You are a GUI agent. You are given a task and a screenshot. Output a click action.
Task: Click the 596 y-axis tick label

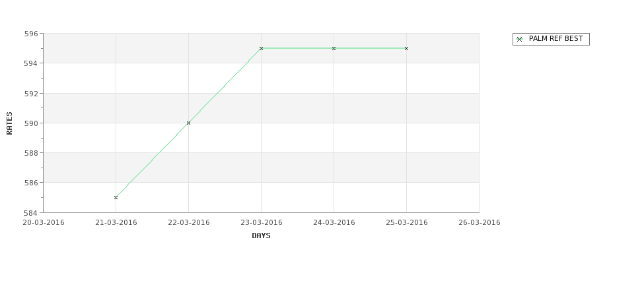point(31,34)
